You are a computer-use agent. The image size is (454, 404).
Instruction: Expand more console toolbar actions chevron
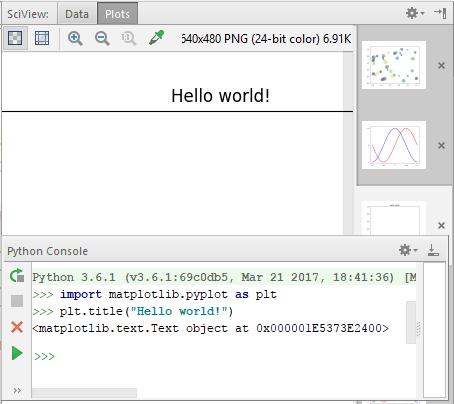tap(17, 390)
